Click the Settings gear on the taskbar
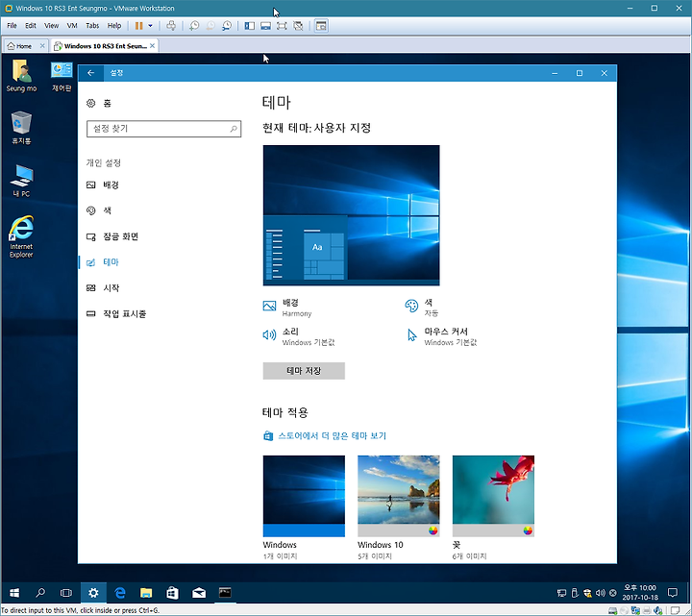692x616 pixels. [x=93, y=593]
